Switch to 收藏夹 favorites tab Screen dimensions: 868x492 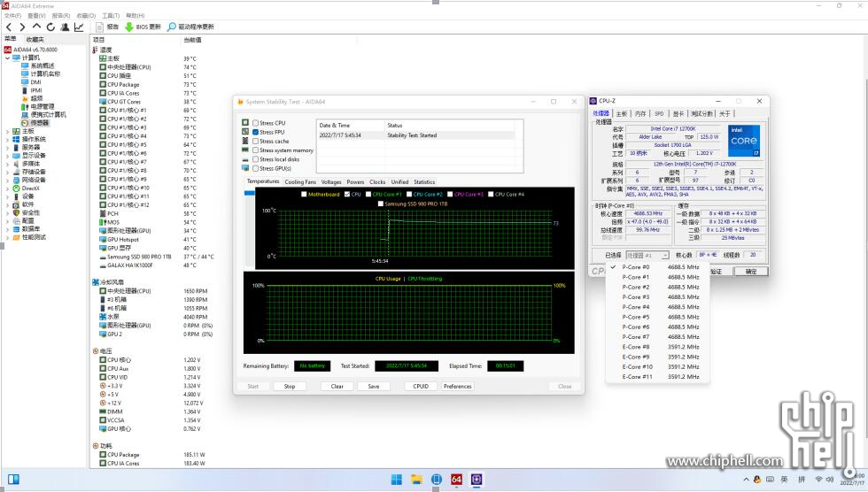pos(35,39)
